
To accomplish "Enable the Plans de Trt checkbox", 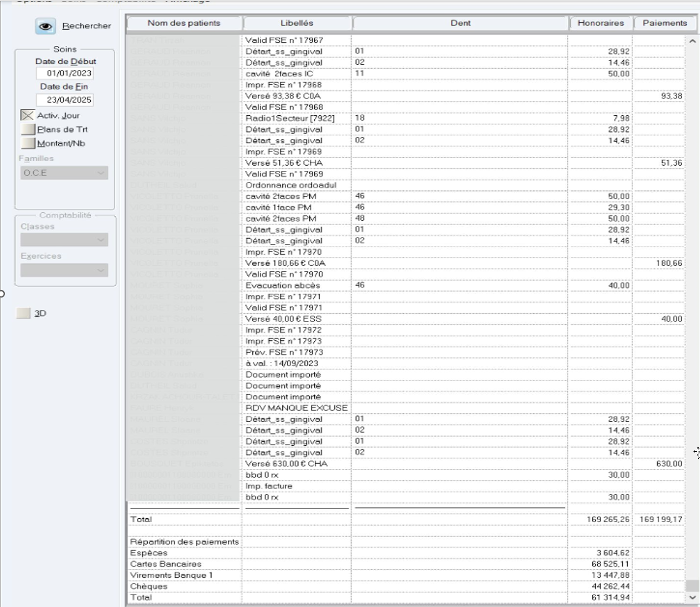I will (28, 129).
